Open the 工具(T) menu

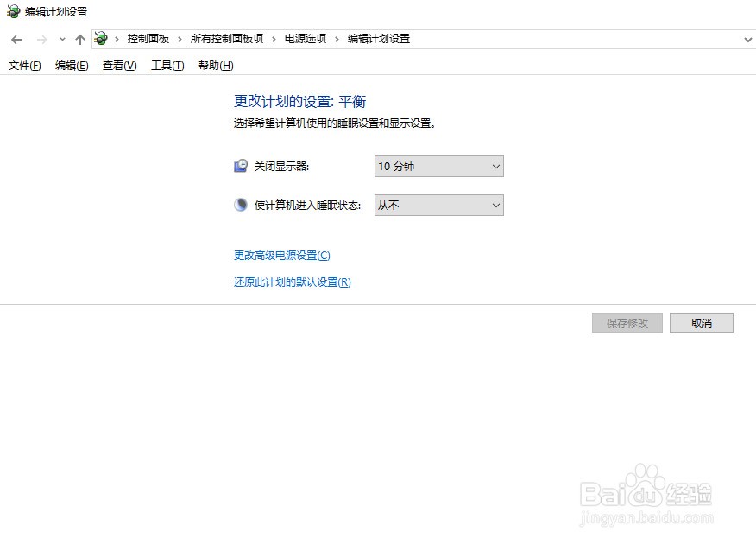[167, 66]
